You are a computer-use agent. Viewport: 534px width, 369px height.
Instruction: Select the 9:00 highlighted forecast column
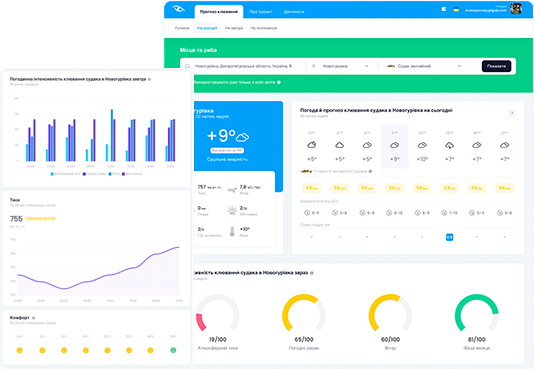click(x=395, y=146)
